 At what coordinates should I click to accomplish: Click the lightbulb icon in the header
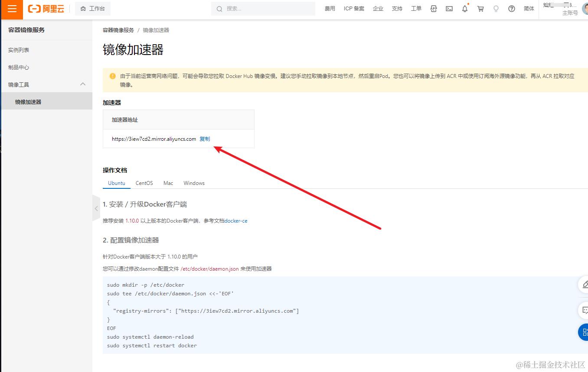click(496, 9)
